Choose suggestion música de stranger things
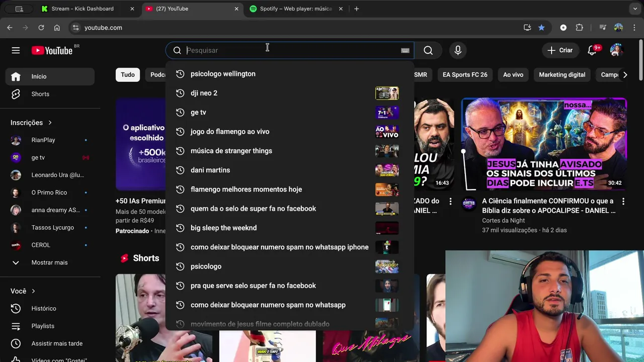This screenshot has width=644, height=362. pyautogui.click(x=289, y=151)
